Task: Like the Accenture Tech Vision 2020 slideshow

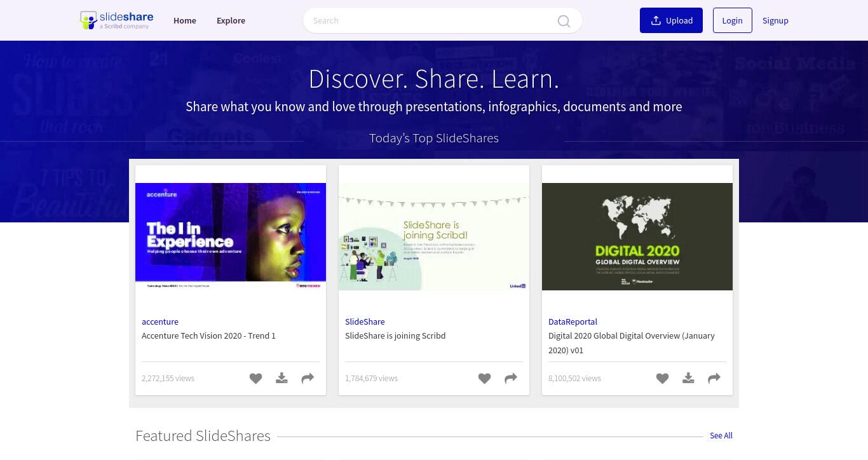Action: click(x=255, y=379)
